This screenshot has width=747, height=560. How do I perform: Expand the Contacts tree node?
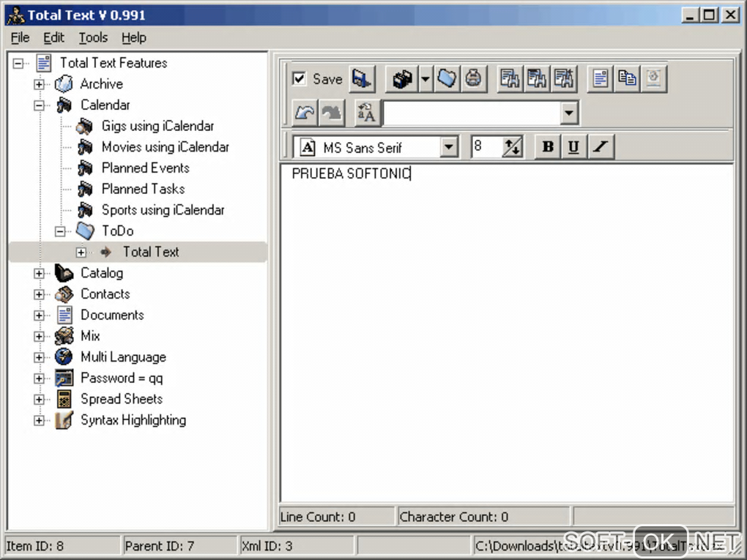[39, 294]
